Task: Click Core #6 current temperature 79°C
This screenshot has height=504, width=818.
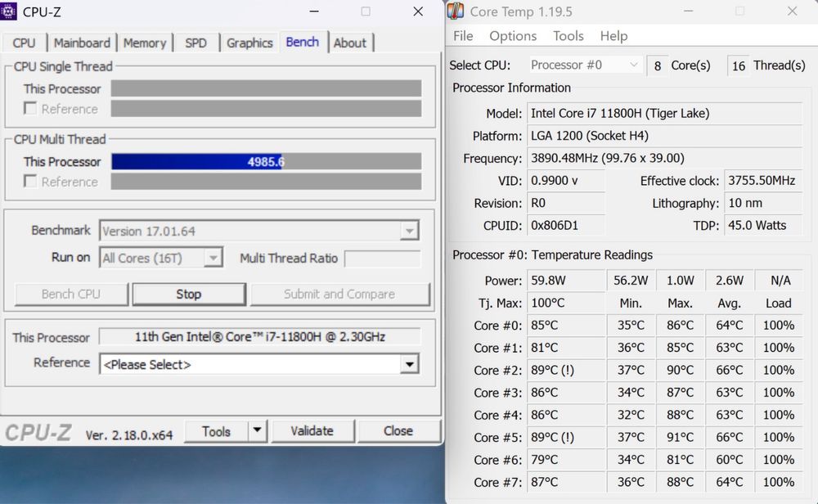Action: [x=566, y=460]
